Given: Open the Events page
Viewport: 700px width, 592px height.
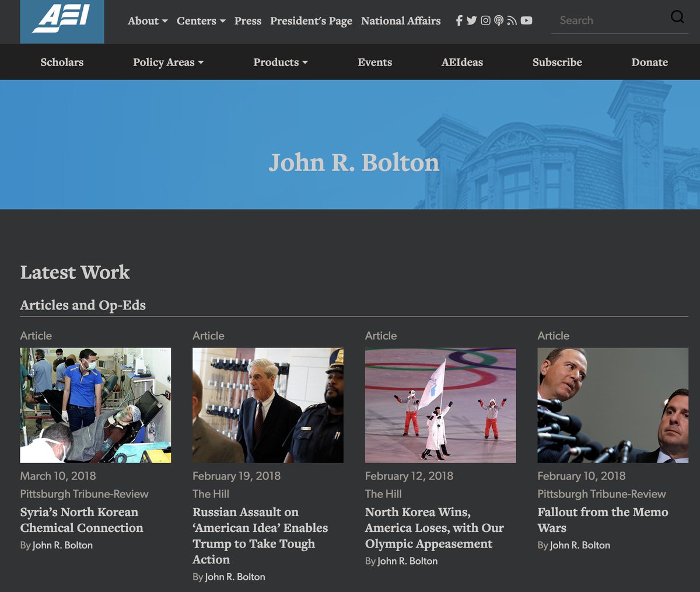Looking at the screenshot, I should coord(375,62).
